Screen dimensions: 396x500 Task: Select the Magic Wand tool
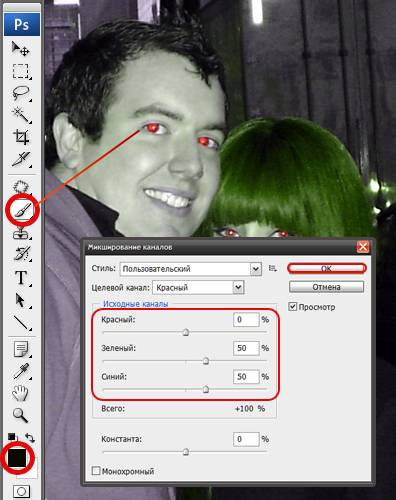click(21, 115)
